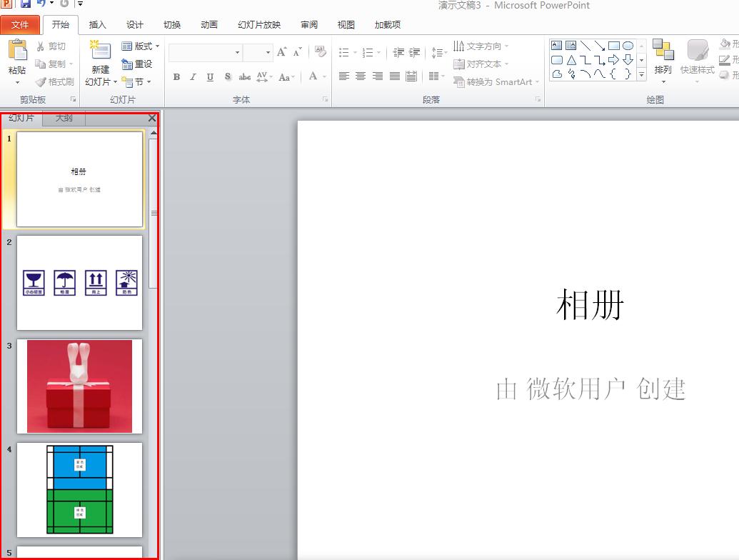Viewport: 739px width, 560px height.
Task: Select the text shadow icon
Action: tap(227, 76)
